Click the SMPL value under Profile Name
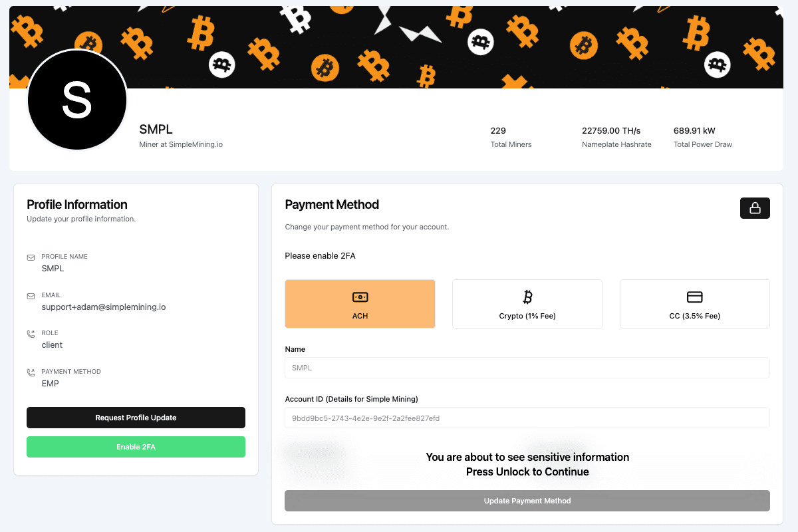Screen dimensions: 798x532 [53, 269]
